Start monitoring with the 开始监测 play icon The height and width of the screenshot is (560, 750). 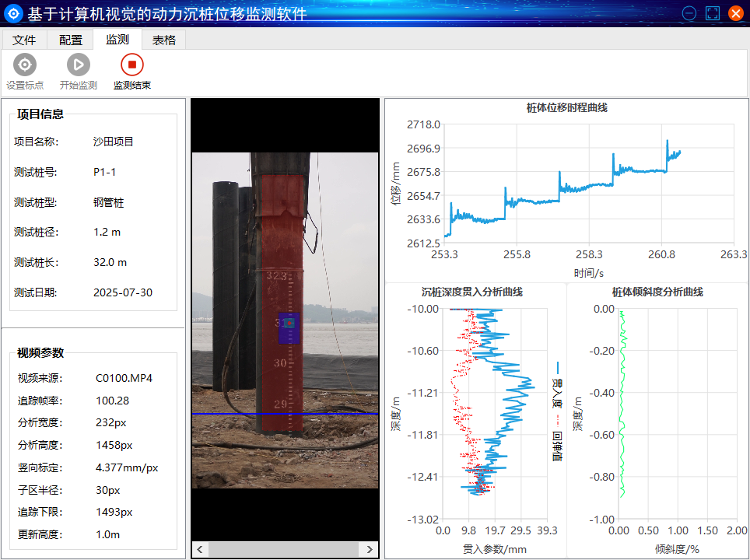click(x=78, y=65)
